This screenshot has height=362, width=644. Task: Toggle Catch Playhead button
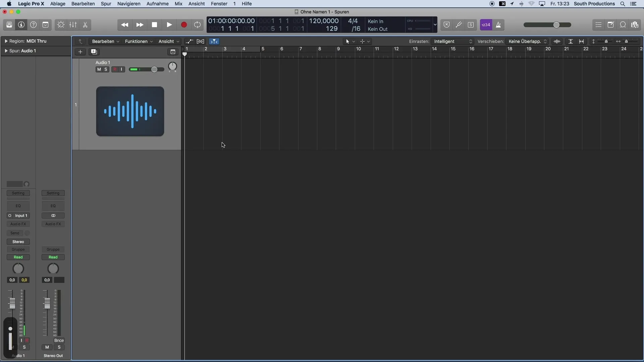[214, 41]
